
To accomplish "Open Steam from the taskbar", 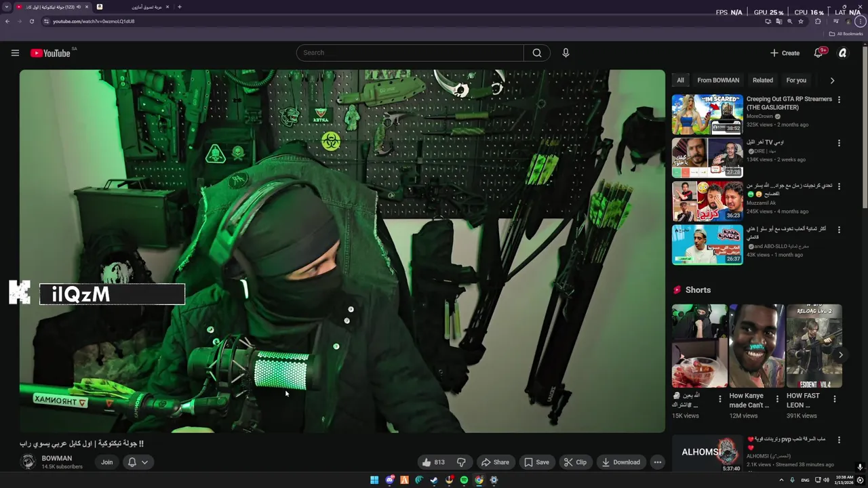I will (434, 480).
